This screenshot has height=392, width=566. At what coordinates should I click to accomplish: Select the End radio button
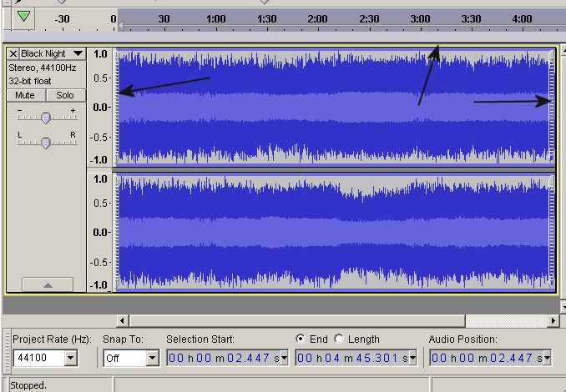tap(301, 339)
